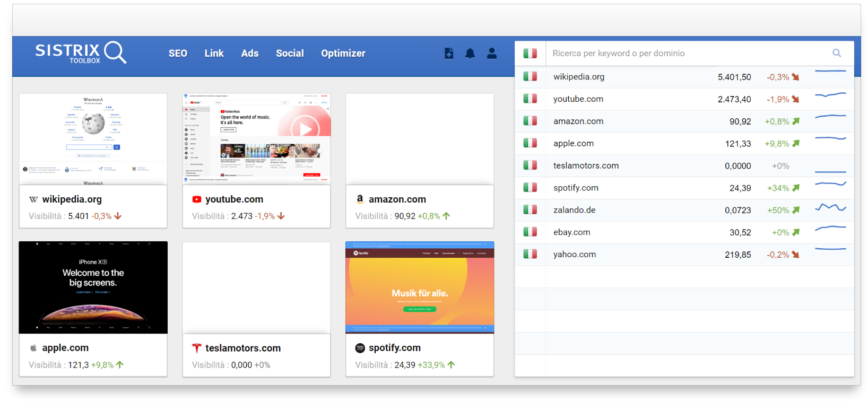Click the youtube.com card title
Image resolution: width=868 pixels, height=402 pixels.
point(235,199)
